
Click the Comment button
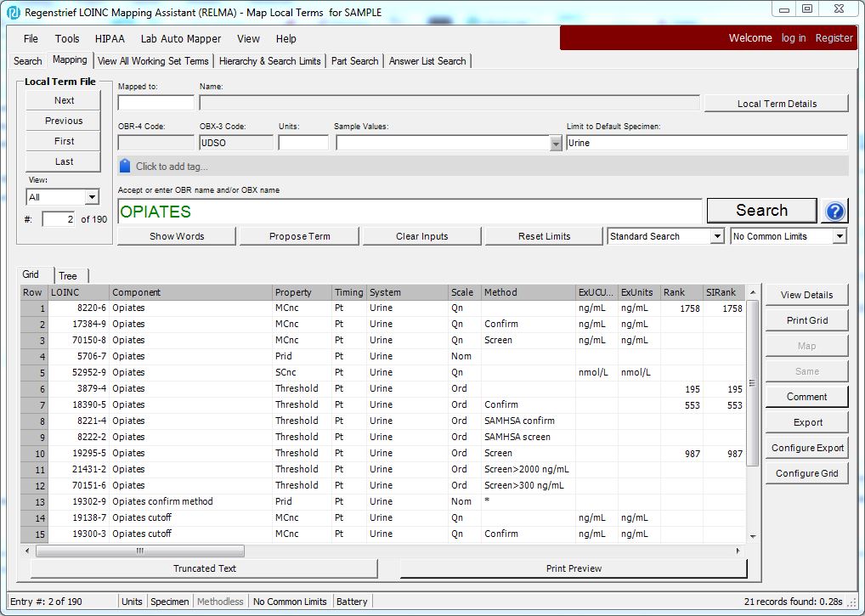click(806, 397)
